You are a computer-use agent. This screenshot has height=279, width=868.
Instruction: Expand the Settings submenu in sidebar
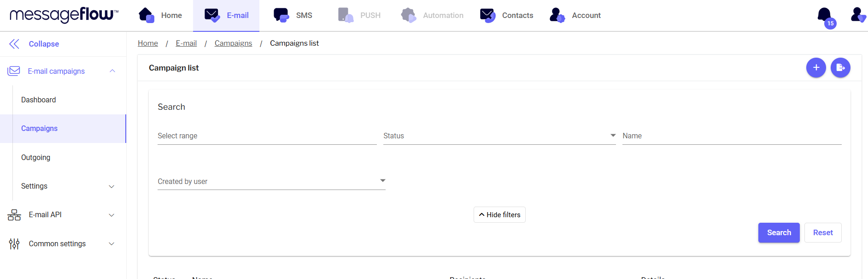[x=111, y=186]
